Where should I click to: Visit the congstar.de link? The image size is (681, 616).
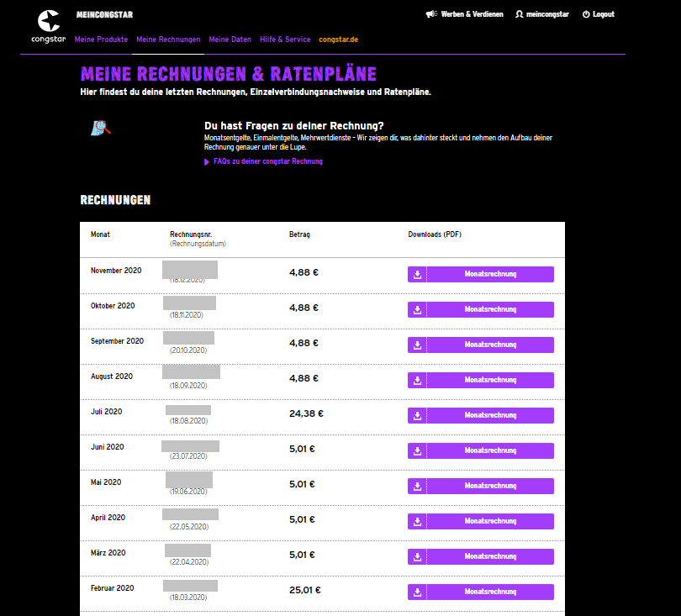point(338,39)
